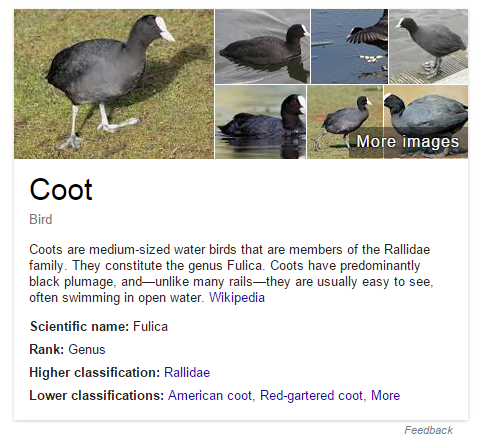Viewport: 486px width, 445px height.
Task: Open the large coot photo on grass
Action: (114, 84)
